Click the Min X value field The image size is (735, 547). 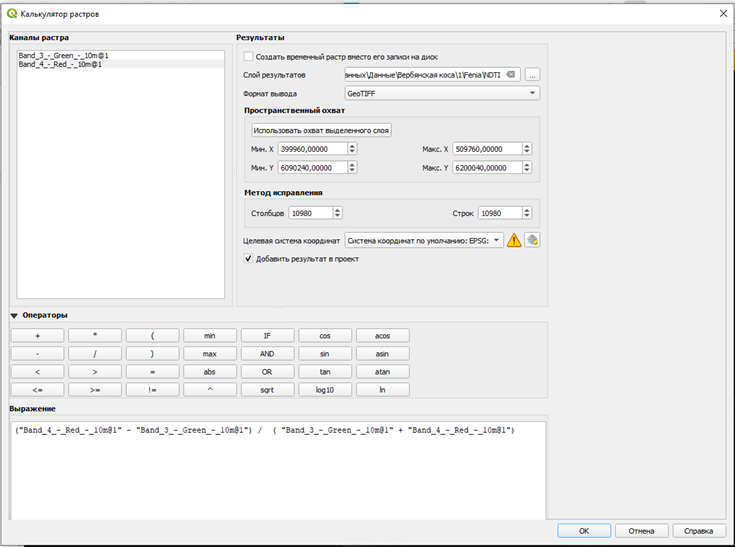click(x=313, y=149)
